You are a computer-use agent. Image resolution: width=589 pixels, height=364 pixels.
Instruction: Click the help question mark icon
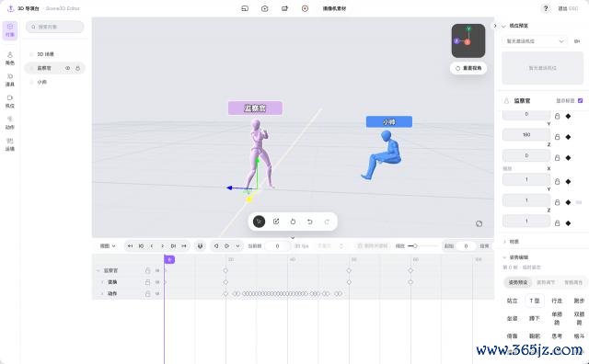click(x=546, y=8)
